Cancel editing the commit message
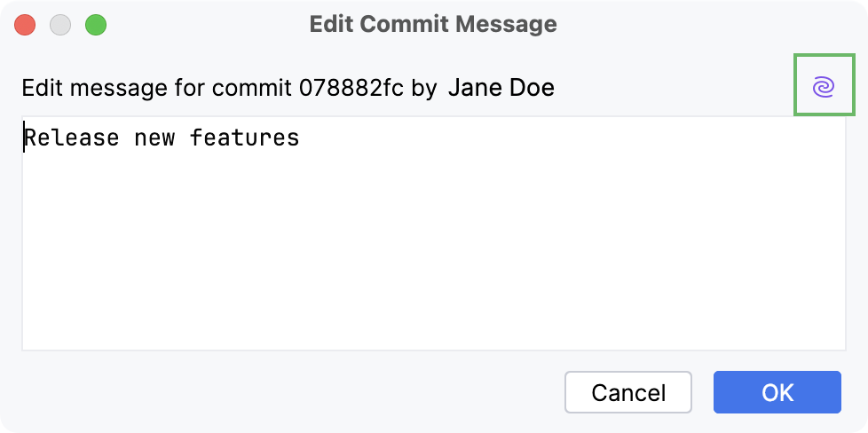Image resolution: width=868 pixels, height=433 pixels. pyautogui.click(x=628, y=392)
